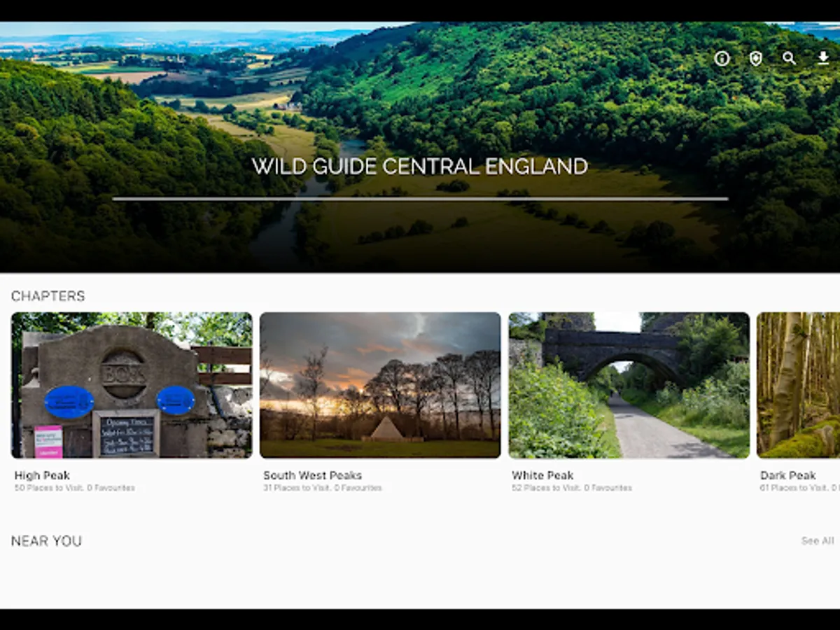Open the High Peak chapter photo
The height and width of the screenshot is (630, 840).
132,385
